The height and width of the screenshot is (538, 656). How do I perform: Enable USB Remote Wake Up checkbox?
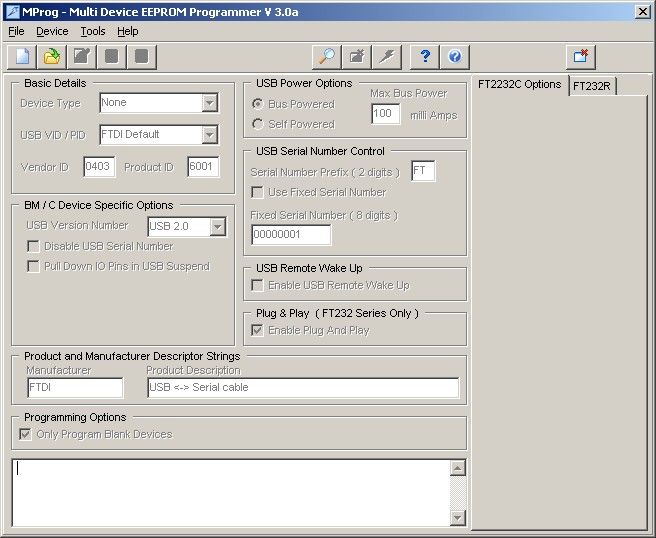[x=258, y=286]
